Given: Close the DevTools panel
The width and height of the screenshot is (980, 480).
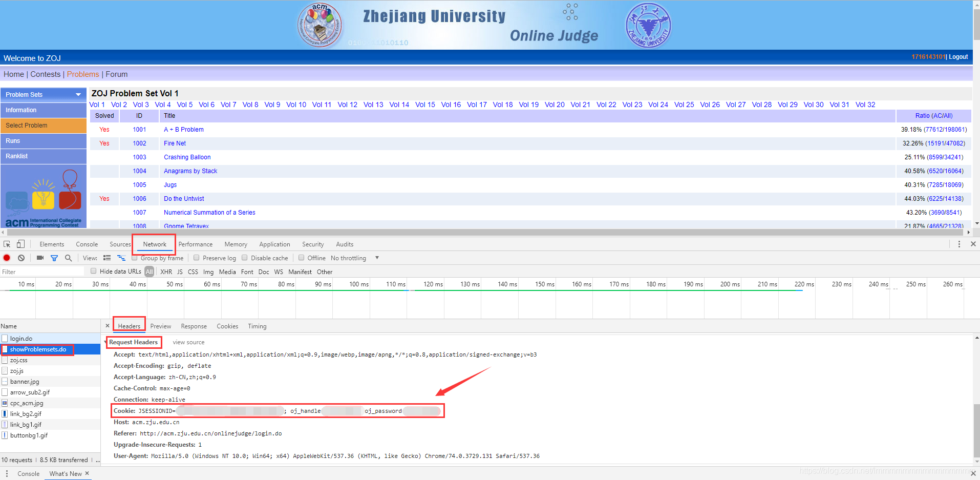Looking at the screenshot, I should click(x=973, y=244).
